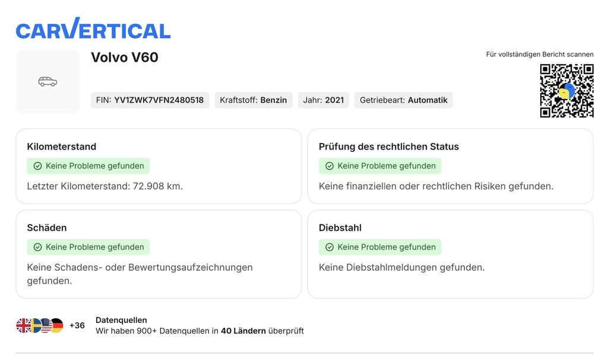Click 'Keine Probleme gefunden' badge under Diebstahl

[x=380, y=247]
